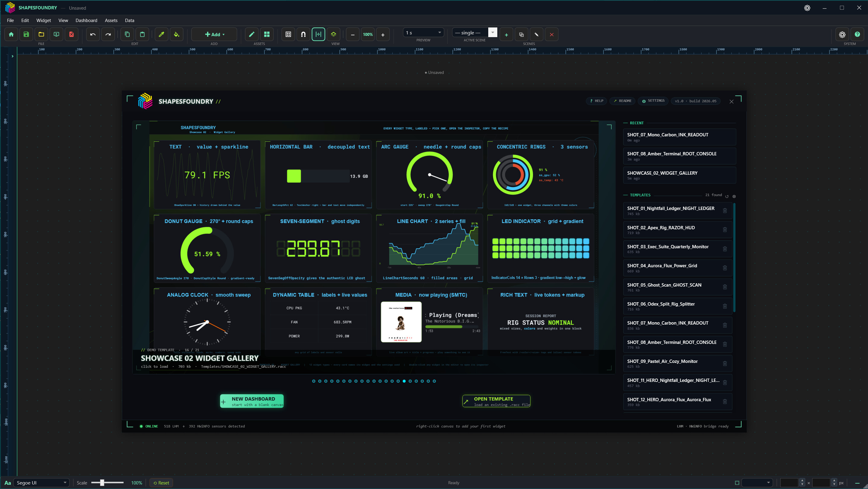Click the Home toolbar icon
This screenshot has height=489, width=868.
(x=11, y=34)
